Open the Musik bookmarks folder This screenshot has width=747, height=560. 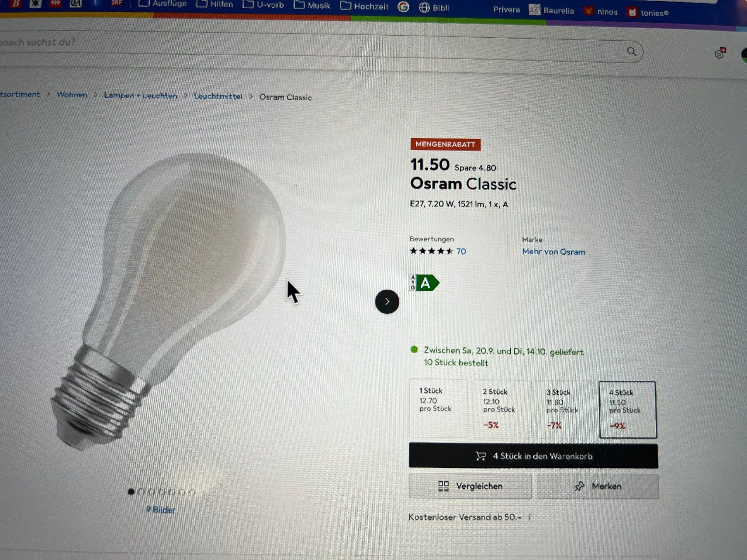click(x=312, y=5)
